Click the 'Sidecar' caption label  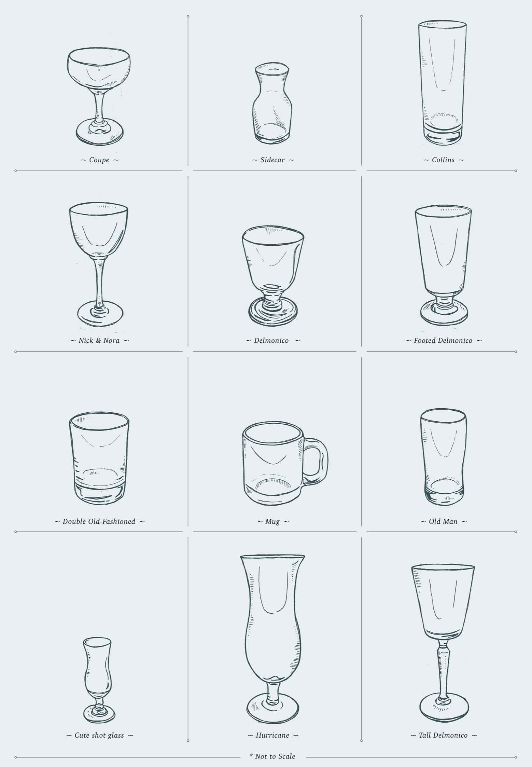click(272, 160)
